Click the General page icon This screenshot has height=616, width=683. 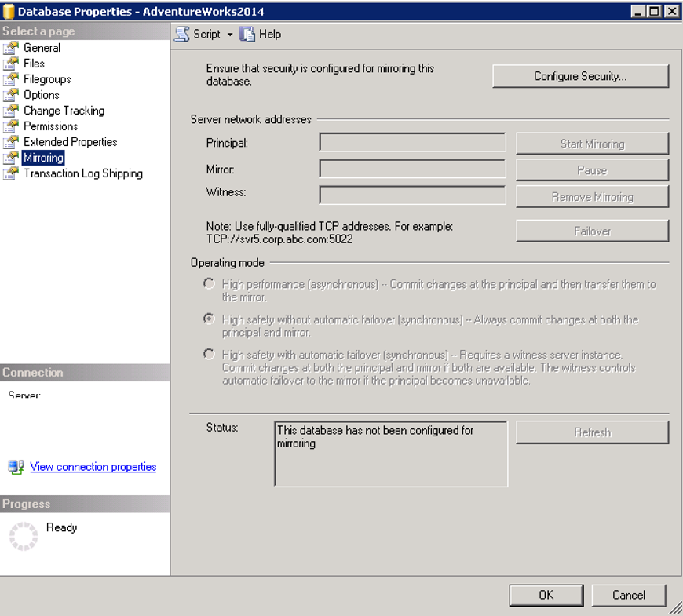11,47
